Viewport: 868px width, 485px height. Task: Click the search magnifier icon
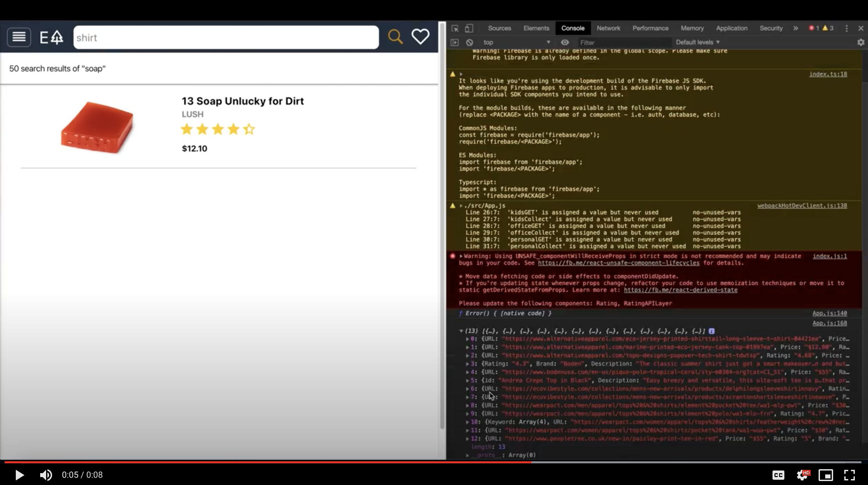click(395, 37)
